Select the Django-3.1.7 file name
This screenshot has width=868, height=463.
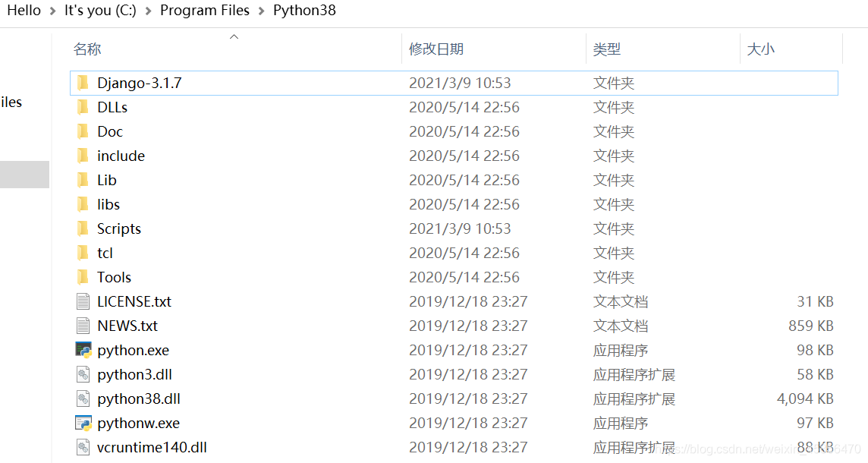click(140, 83)
